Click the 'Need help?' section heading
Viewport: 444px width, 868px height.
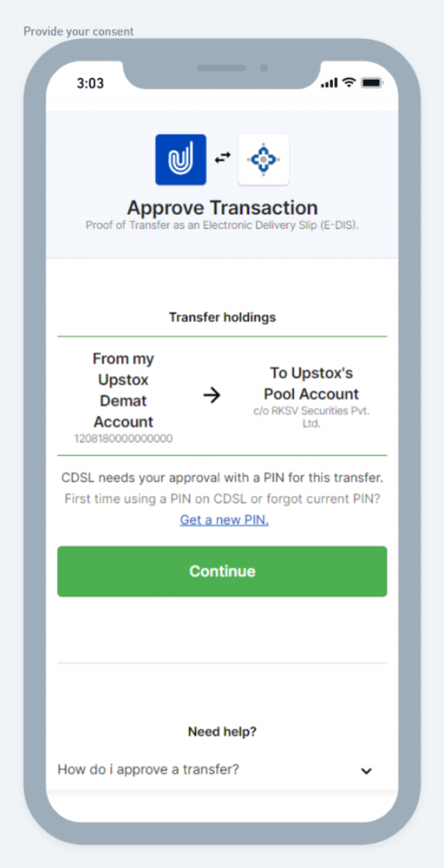[x=223, y=732]
